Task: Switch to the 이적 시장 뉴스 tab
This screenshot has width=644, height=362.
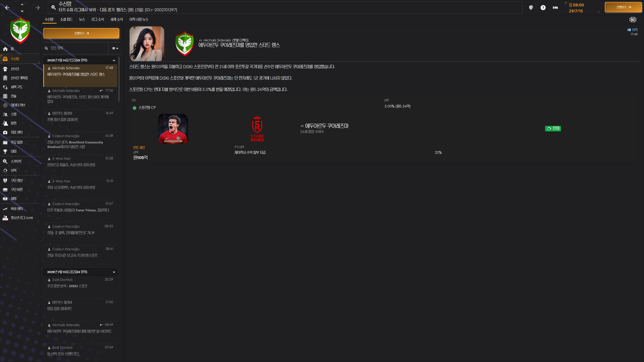Action: click(139, 19)
